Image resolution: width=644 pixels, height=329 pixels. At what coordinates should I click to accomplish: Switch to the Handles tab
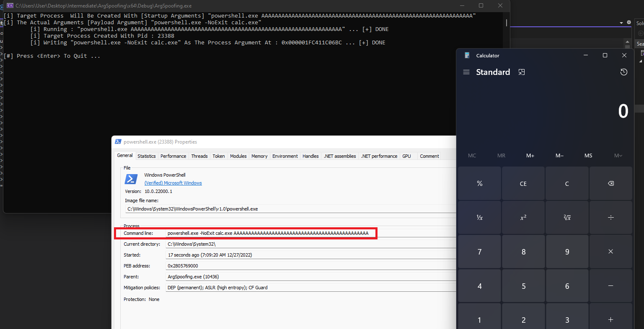(310, 156)
